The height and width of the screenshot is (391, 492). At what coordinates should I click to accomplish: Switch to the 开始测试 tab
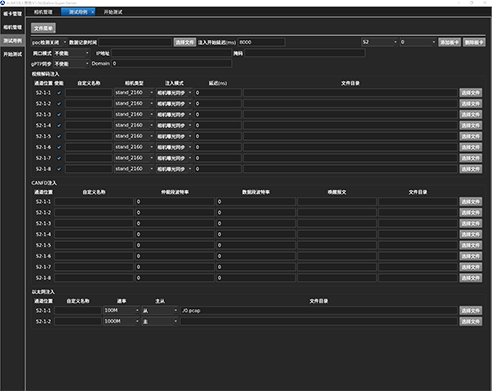113,12
